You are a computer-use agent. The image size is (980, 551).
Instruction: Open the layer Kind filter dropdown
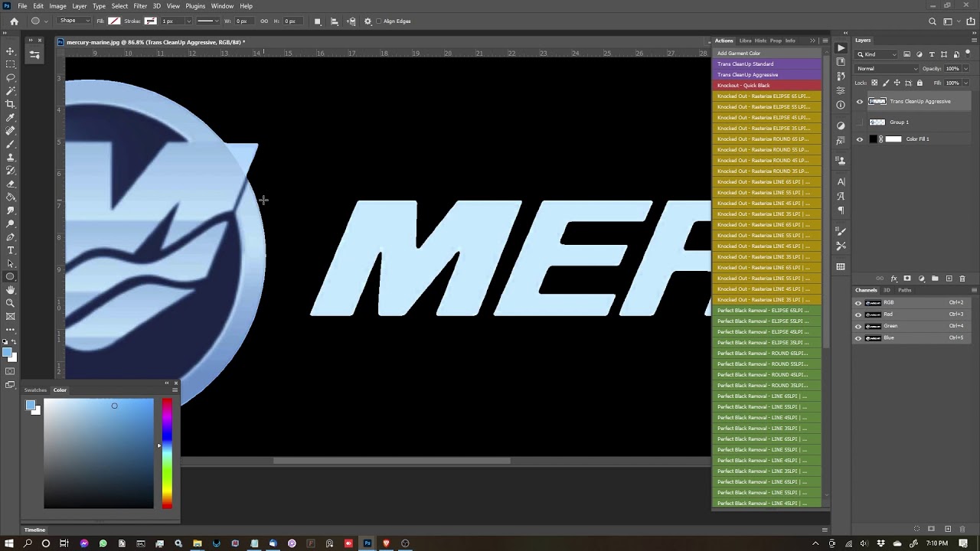[877, 54]
